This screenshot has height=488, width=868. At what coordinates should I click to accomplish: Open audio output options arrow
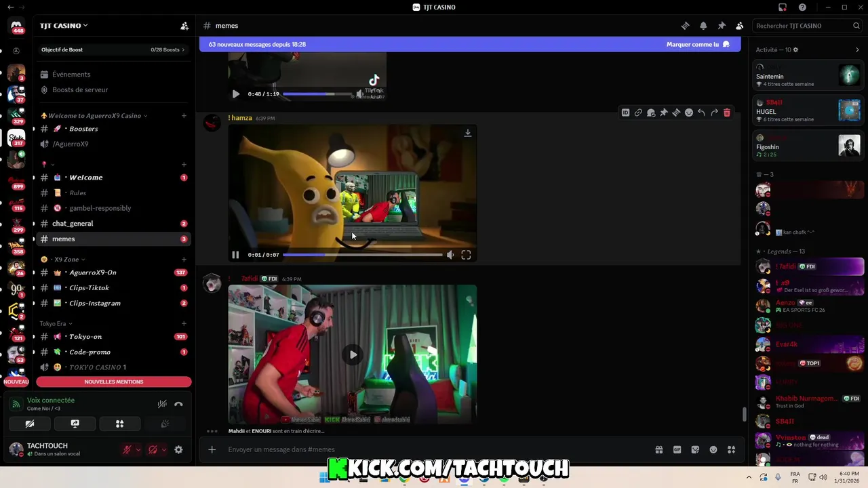(x=164, y=449)
